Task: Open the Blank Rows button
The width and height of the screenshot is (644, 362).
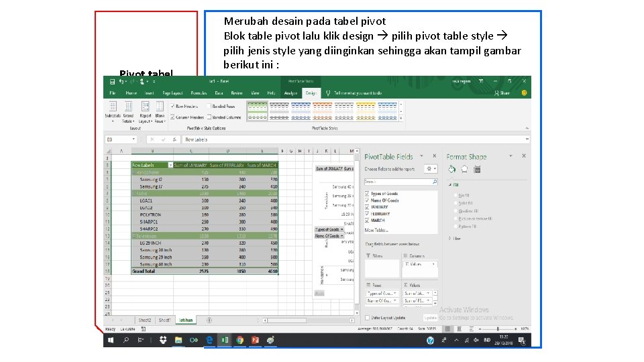Action: point(160,112)
